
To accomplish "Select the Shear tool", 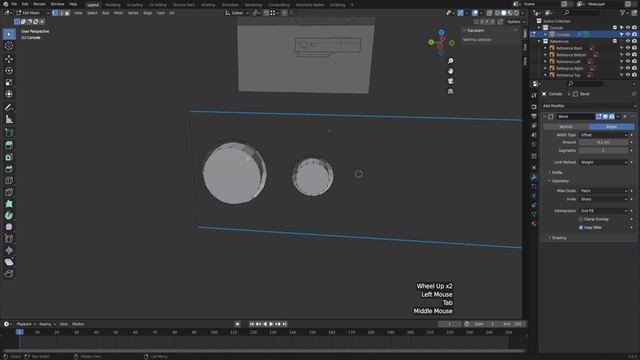I will tap(9, 262).
